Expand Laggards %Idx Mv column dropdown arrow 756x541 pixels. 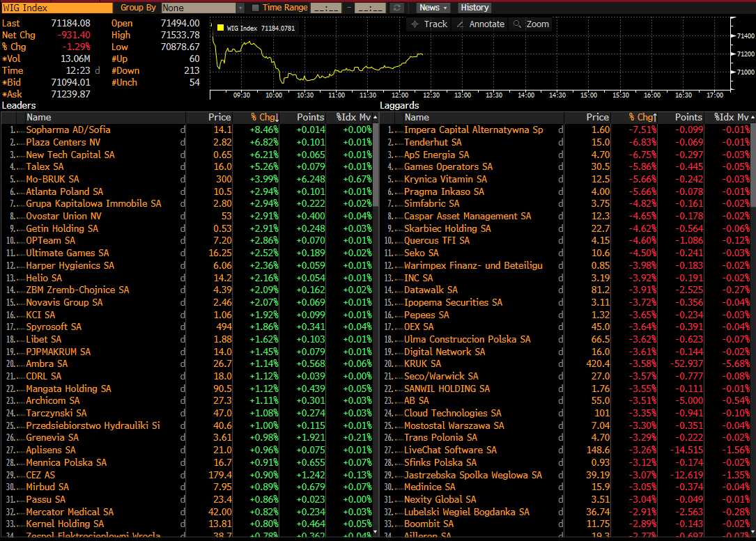tap(751, 118)
